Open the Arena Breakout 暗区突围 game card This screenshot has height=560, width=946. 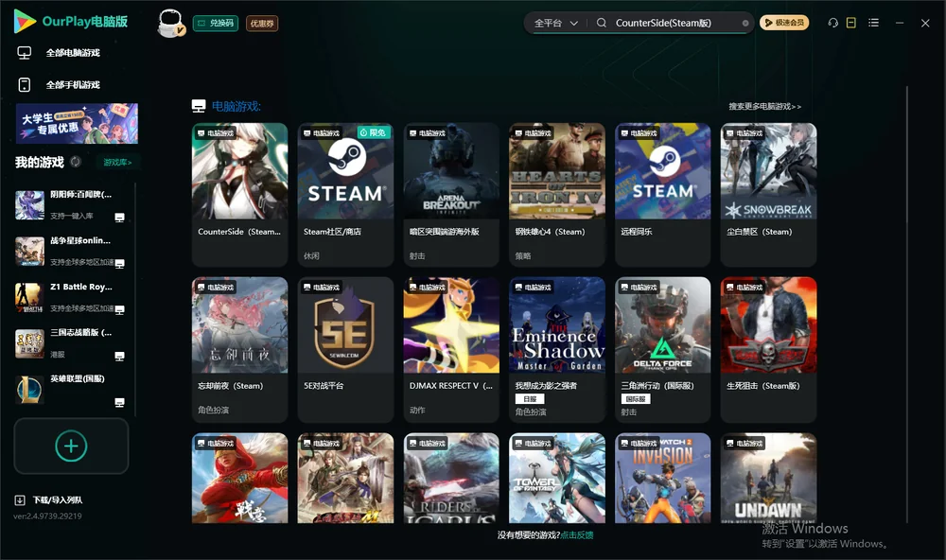click(x=451, y=194)
